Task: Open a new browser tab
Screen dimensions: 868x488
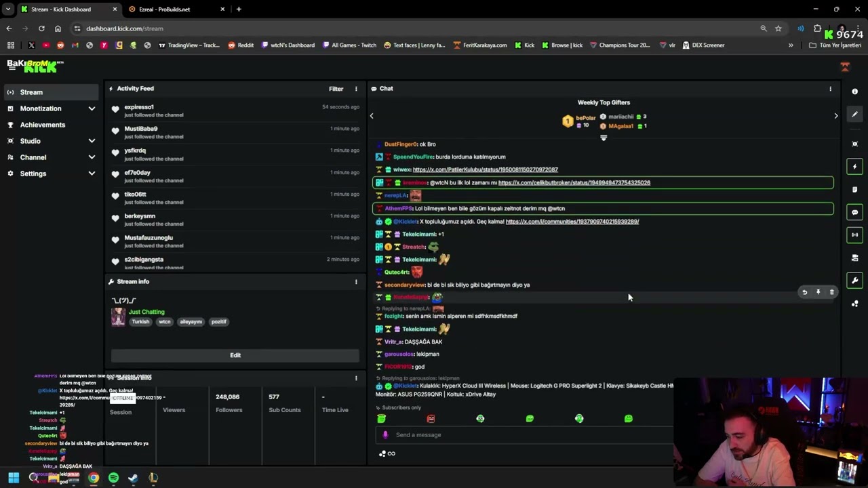Action: click(x=239, y=9)
